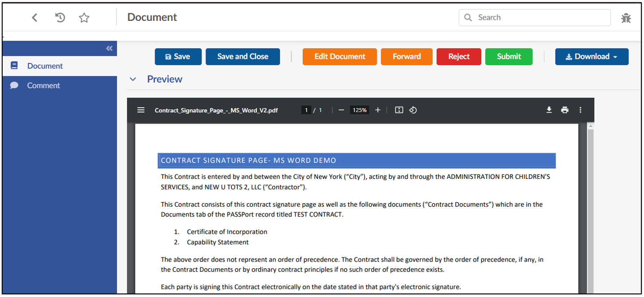
Task: Click the PDF zoom in plus icon
Action: 378,110
